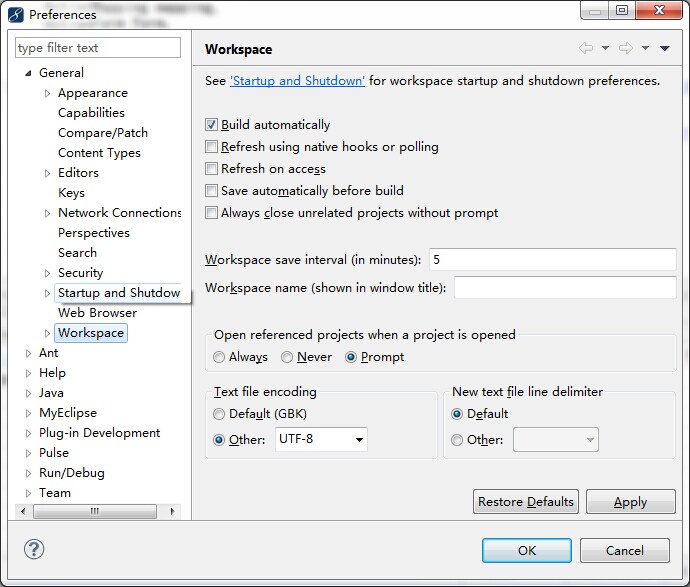Expand the Appearance tree node
Screen dimensions: 690x587
(x=47, y=93)
